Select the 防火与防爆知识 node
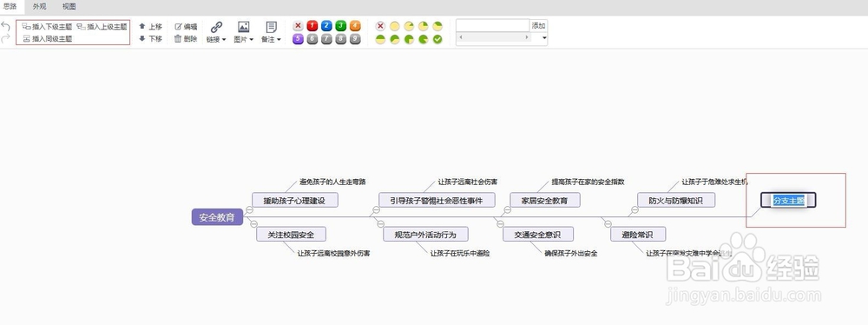 click(676, 200)
